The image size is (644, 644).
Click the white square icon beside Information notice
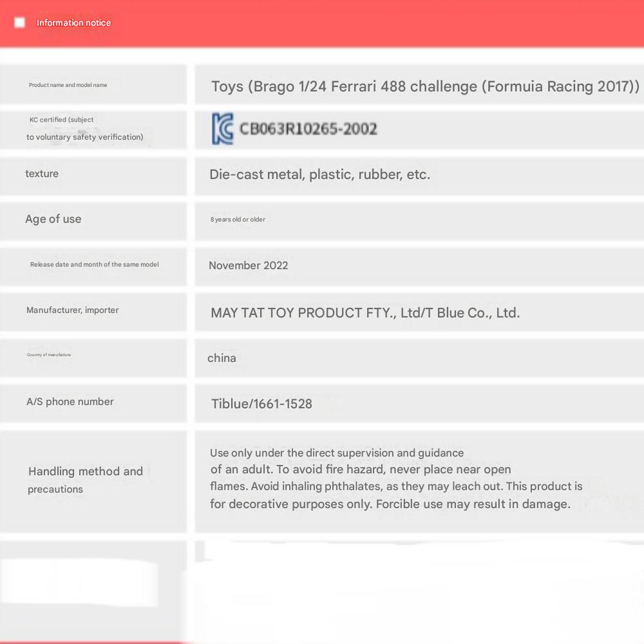click(x=19, y=23)
